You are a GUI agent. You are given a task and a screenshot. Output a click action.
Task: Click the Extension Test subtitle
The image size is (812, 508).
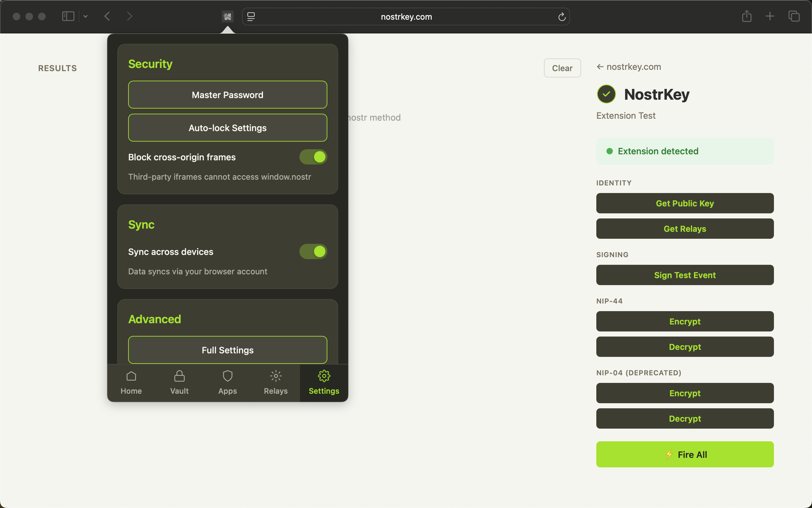point(626,116)
